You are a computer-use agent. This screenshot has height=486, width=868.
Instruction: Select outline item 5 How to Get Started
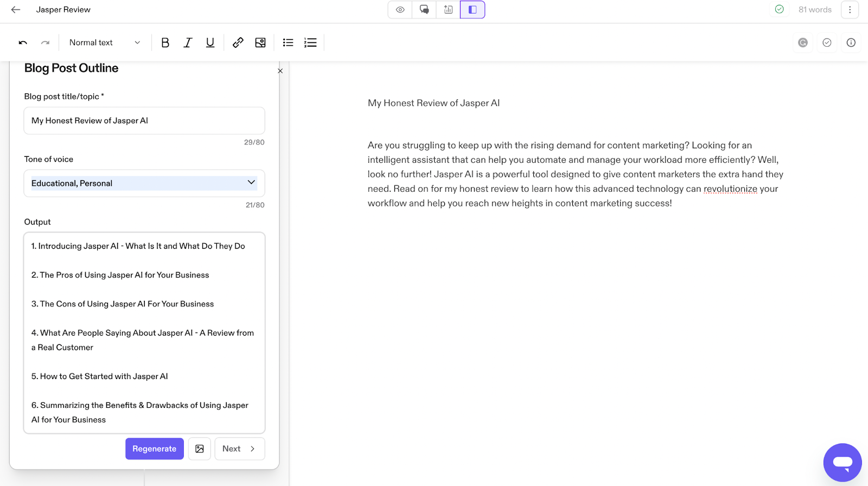pos(100,376)
